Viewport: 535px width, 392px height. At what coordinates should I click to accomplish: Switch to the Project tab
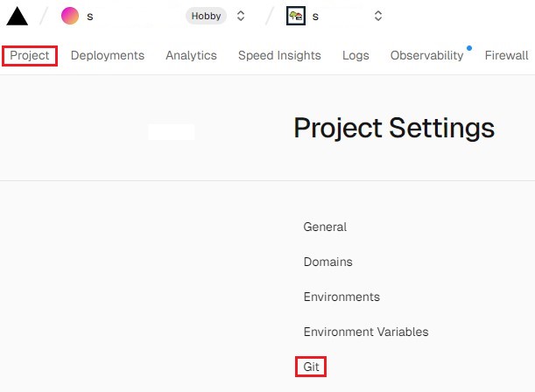coord(30,55)
